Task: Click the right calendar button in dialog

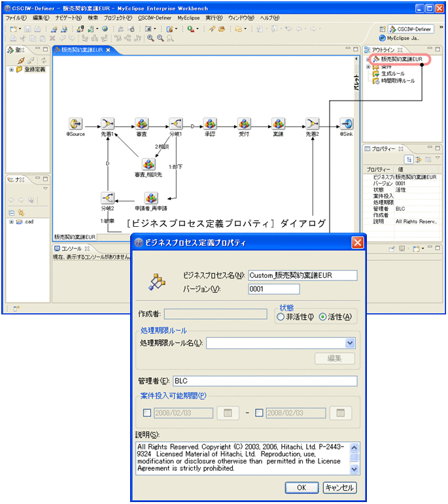Action: click(341, 413)
